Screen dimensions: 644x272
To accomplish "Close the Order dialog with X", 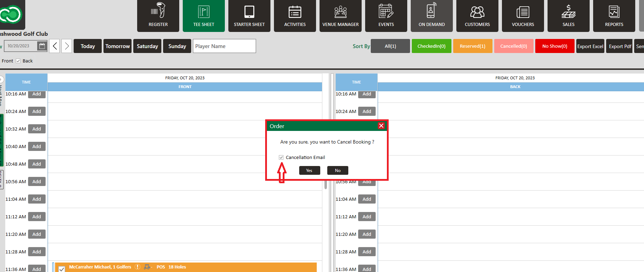I will point(381,126).
